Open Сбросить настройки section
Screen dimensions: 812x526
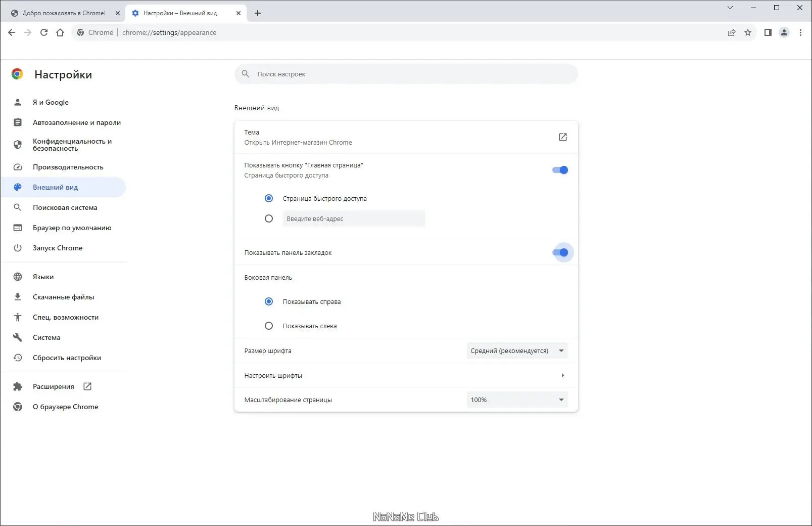point(63,358)
